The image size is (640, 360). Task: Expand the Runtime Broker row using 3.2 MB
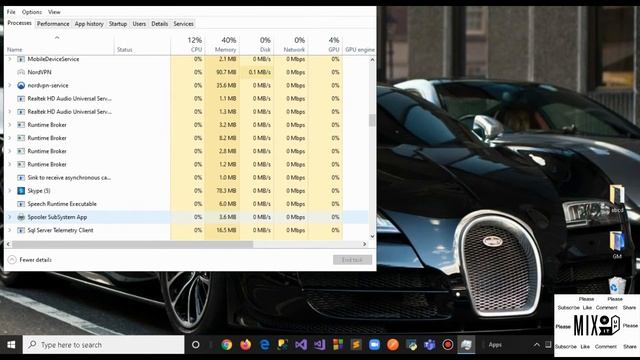click(10, 125)
